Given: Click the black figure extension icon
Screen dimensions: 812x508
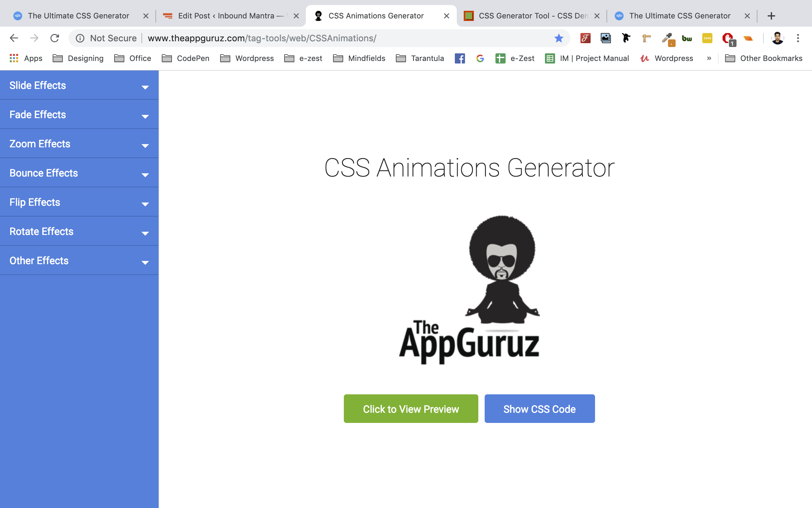Looking at the screenshot, I should (x=626, y=38).
